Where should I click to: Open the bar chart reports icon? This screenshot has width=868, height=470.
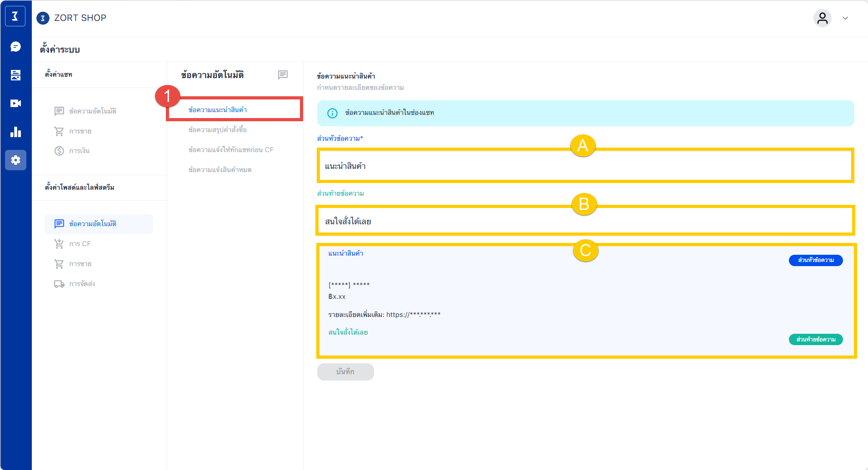15,132
